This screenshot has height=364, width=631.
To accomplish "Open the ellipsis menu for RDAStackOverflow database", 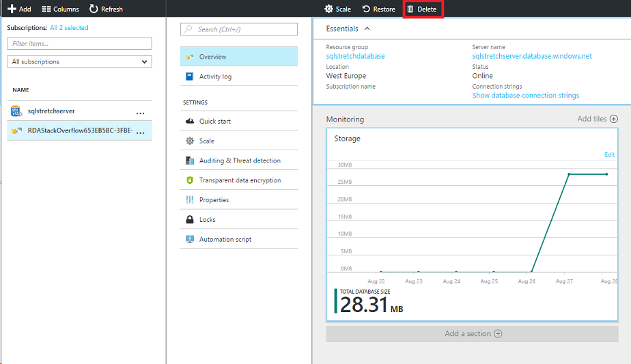I will click(141, 131).
